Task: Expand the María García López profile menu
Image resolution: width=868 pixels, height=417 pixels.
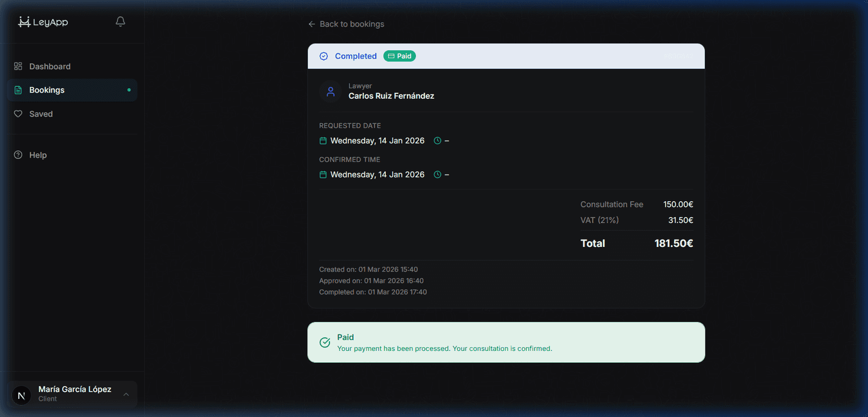Action: [125, 394]
